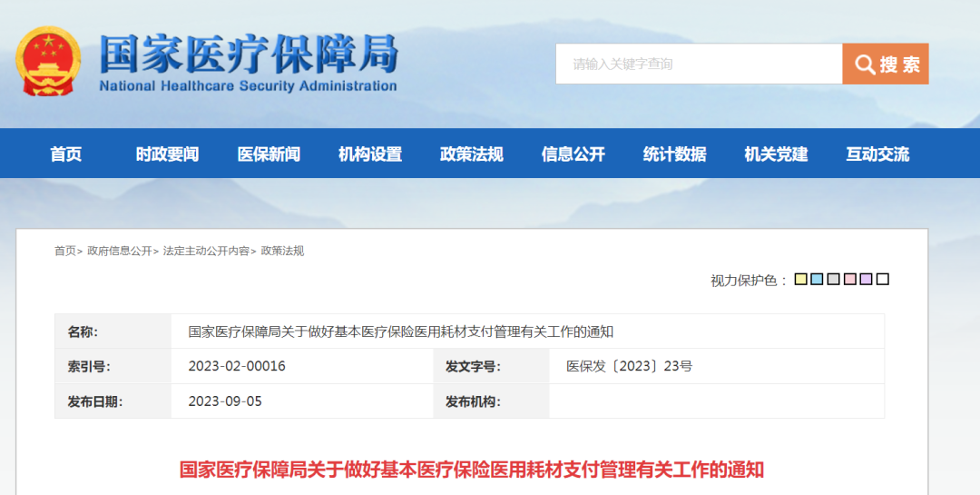The width and height of the screenshot is (980, 495).
Task: Click the 发文字号 label cell
Action: (491, 366)
